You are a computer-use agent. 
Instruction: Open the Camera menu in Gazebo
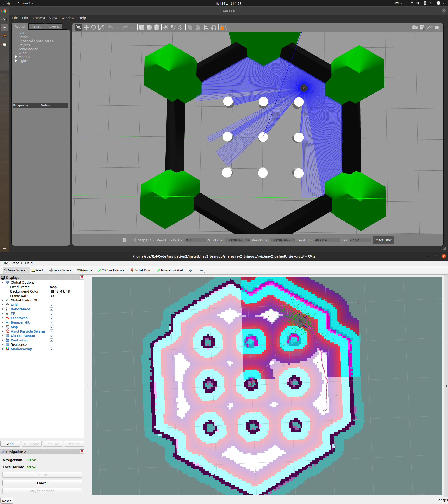tap(39, 18)
